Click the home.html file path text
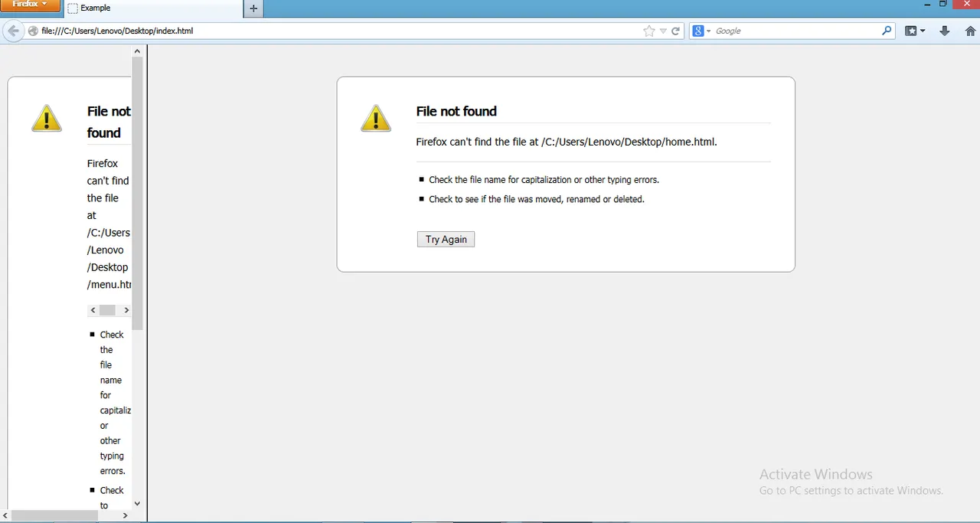The image size is (980, 523). [x=629, y=142]
